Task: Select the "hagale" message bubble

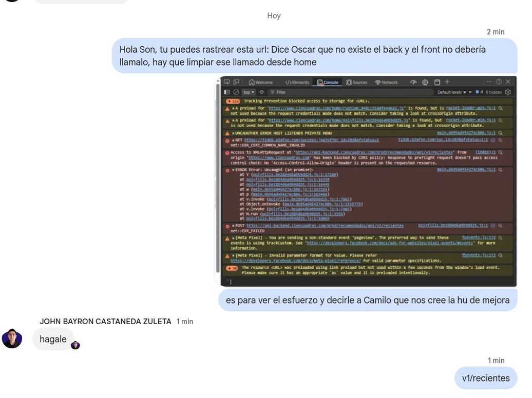Action: click(53, 339)
